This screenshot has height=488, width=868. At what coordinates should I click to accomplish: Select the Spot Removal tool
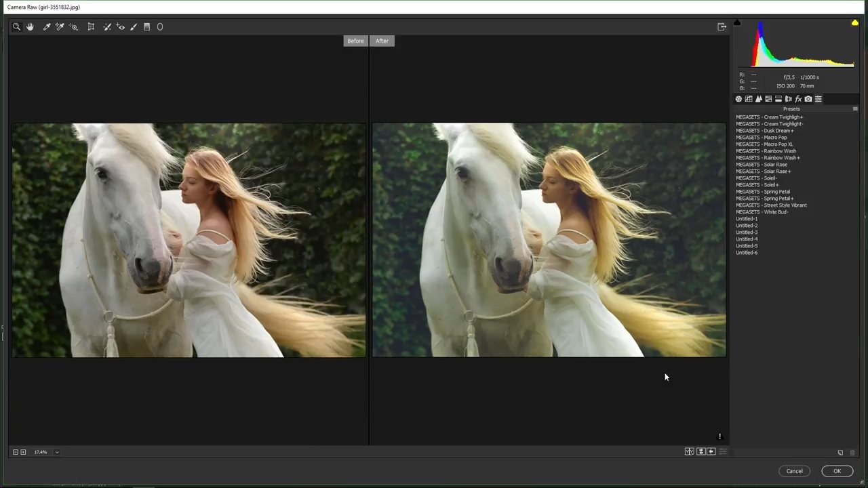(107, 27)
